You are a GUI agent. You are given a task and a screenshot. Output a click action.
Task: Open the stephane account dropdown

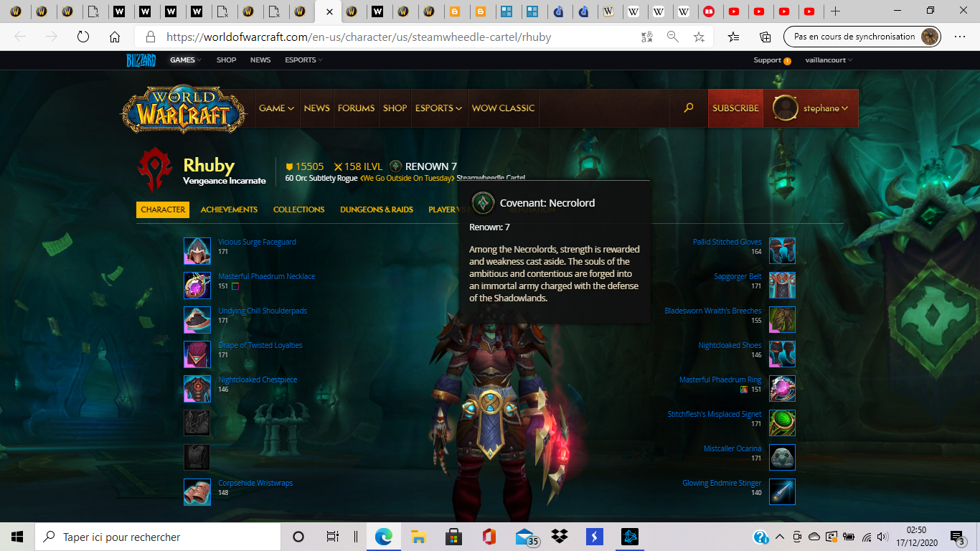point(826,108)
